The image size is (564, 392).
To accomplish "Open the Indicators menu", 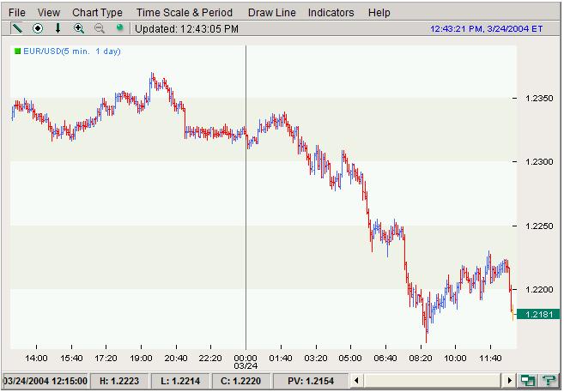I will pos(331,13).
